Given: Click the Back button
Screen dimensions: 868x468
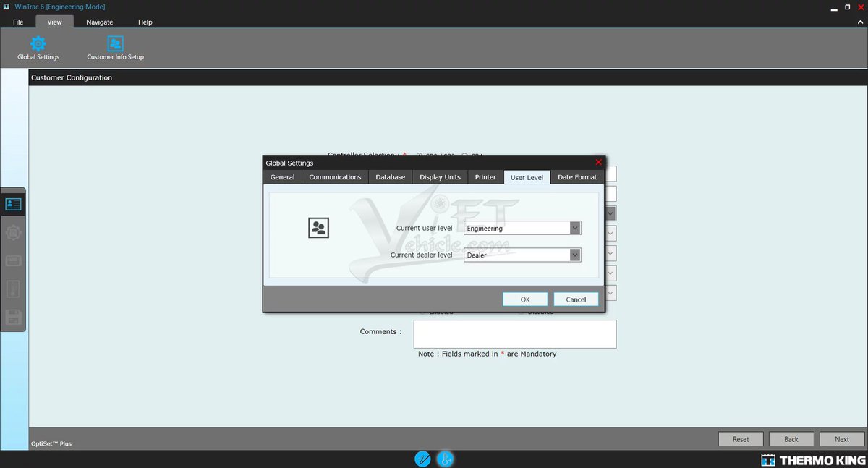Looking at the screenshot, I should [x=791, y=439].
